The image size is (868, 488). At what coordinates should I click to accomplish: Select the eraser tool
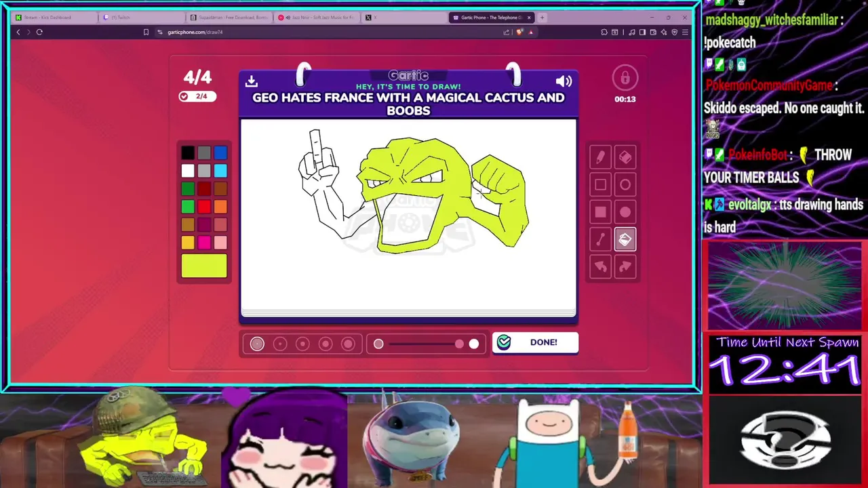click(625, 157)
